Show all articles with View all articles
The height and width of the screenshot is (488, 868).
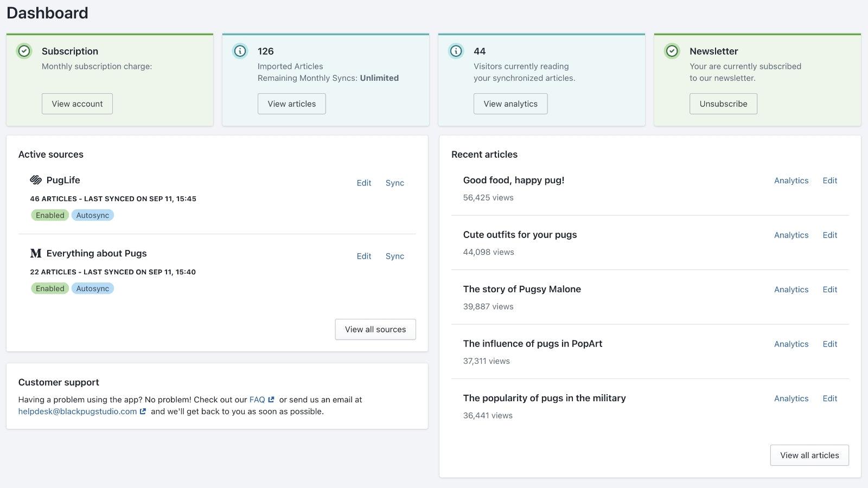(809, 455)
